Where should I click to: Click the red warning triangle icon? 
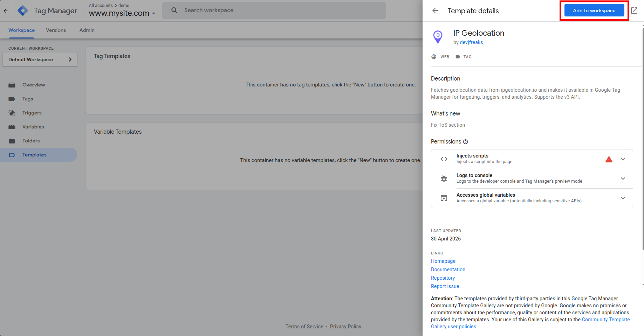coord(609,159)
